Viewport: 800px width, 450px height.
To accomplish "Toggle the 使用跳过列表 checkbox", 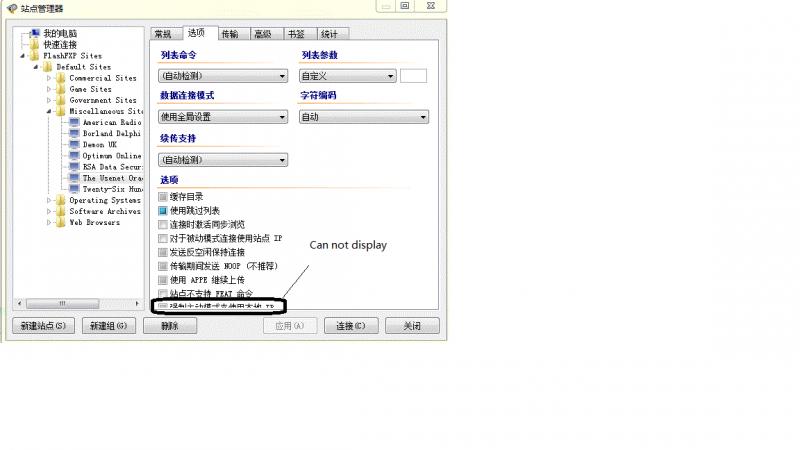I will [163, 211].
